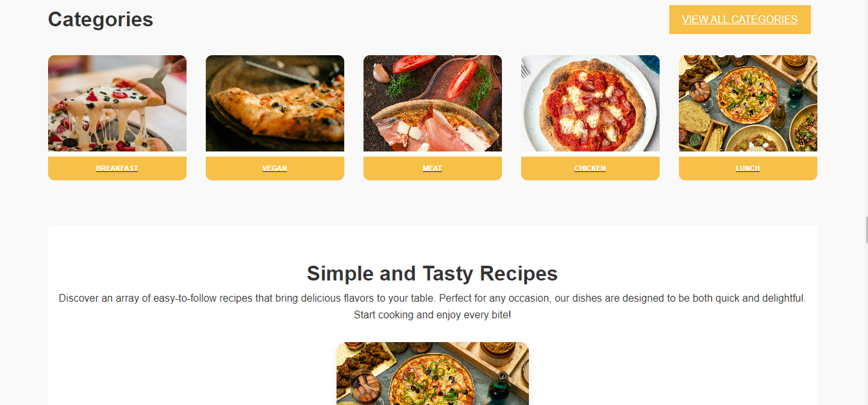Click the recipes description paragraph text
This screenshot has width=868, height=405.
coord(433,307)
